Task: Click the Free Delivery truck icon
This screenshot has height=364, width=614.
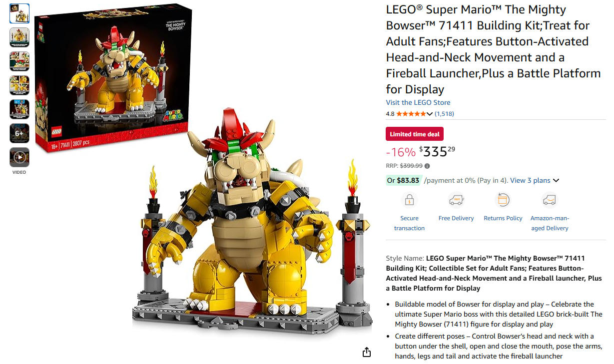Action: (456, 201)
